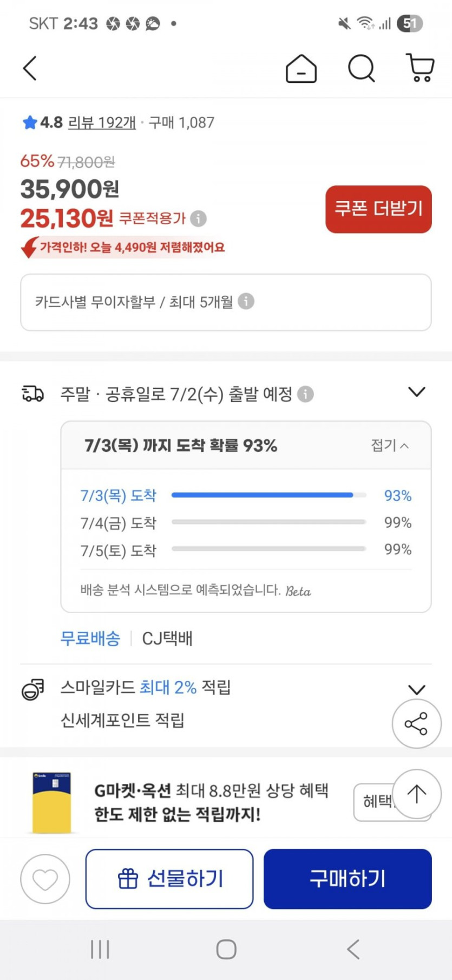Viewport: 452px width, 980px height.
Task: Tap info icon next to 출발 예정
Action: [306, 394]
